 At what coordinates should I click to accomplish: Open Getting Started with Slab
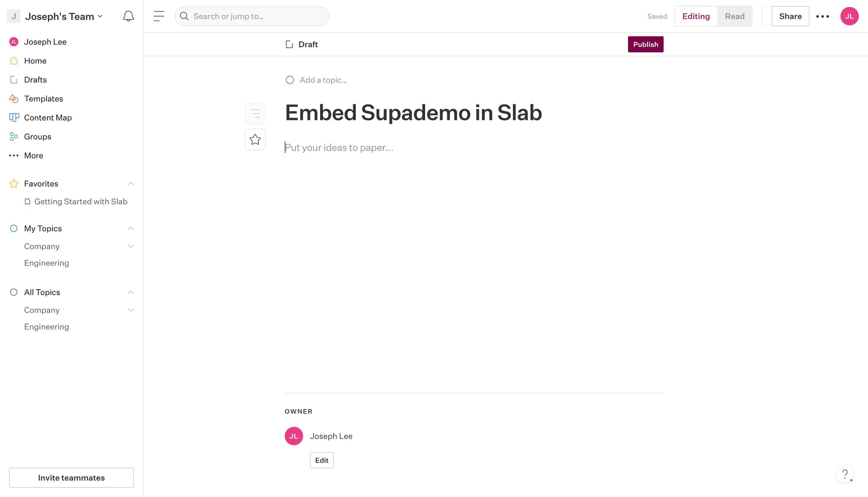coord(81,201)
